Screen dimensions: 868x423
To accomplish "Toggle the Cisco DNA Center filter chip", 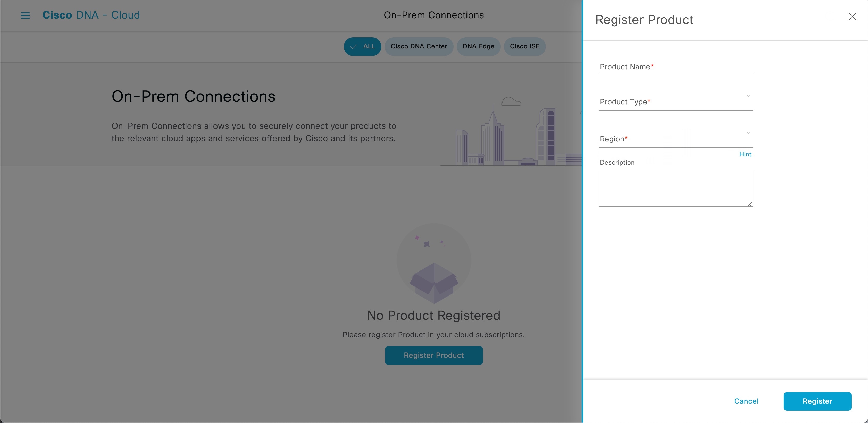I will point(419,46).
